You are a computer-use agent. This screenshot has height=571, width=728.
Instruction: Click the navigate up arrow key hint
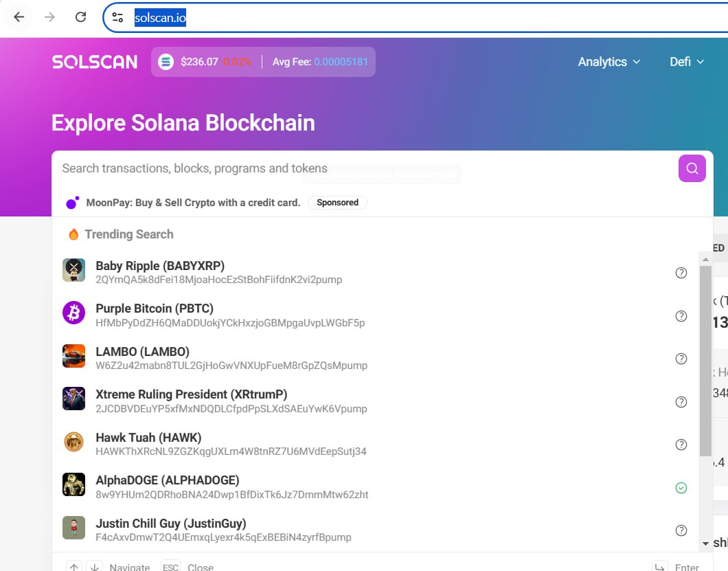[73, 567]
